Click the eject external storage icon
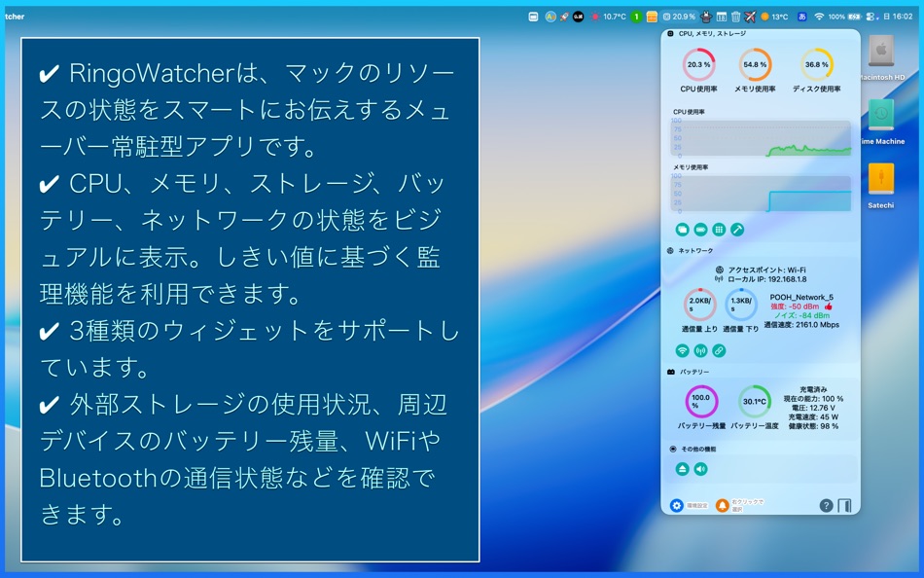 [684, 468]
